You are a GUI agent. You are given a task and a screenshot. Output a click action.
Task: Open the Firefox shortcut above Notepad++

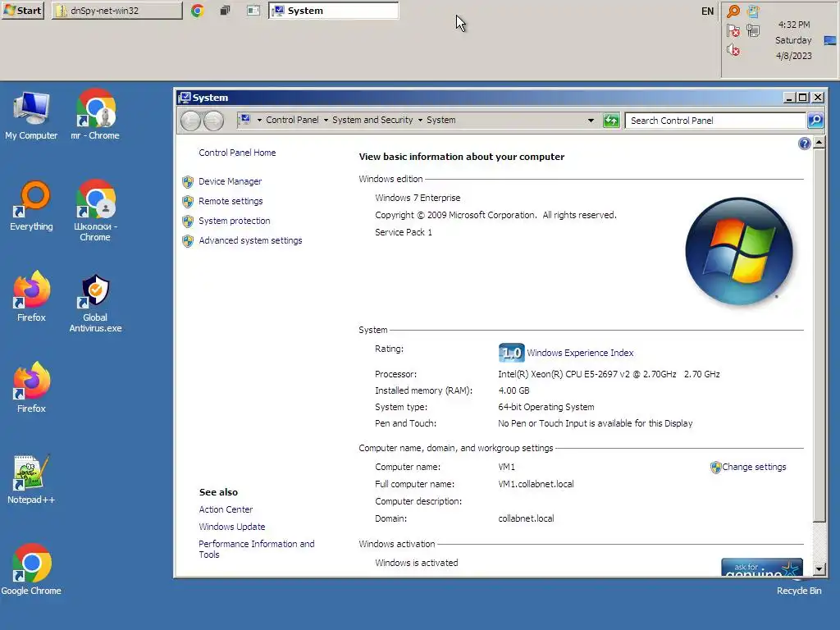(31, 388)
